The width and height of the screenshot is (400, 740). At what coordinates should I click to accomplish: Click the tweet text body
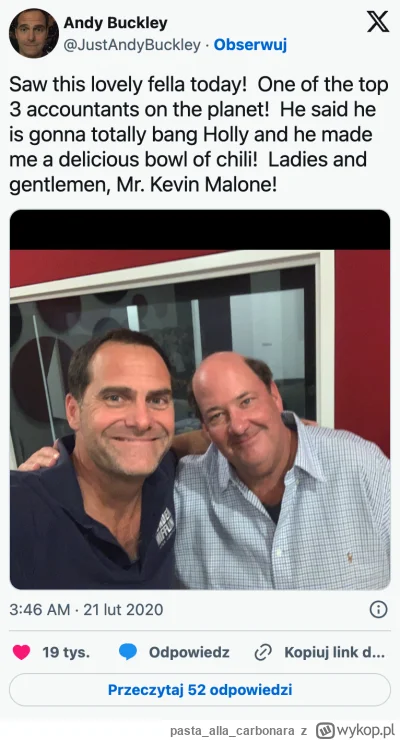199,135
